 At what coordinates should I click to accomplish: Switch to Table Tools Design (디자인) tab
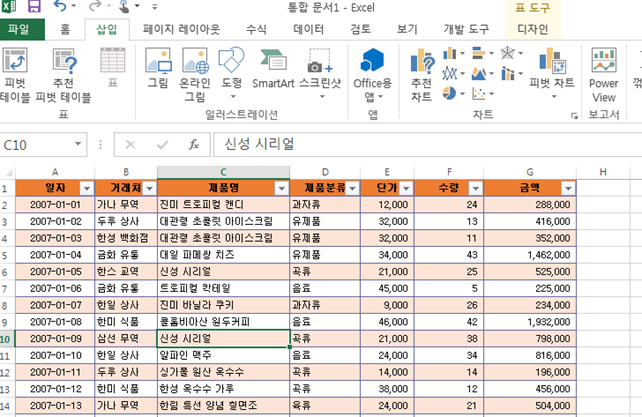click(532, 29)
